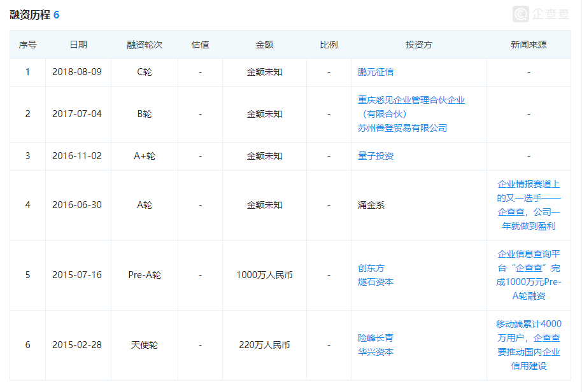
Task: Click the 序号 column header
Action: (27, 45)
